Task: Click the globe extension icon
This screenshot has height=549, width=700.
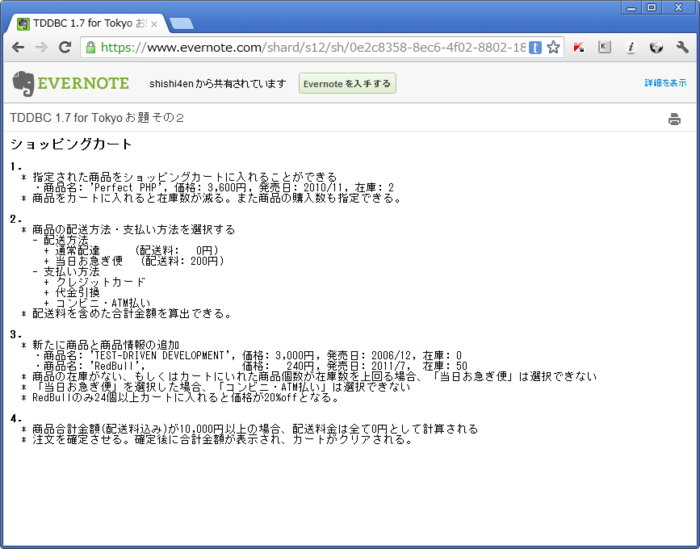Action: [656, 47]
